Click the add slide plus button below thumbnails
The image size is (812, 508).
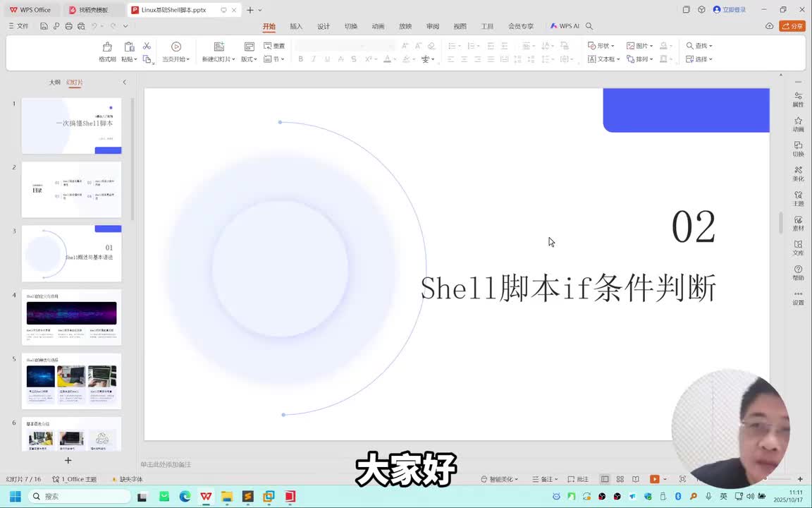pos(68,460)
